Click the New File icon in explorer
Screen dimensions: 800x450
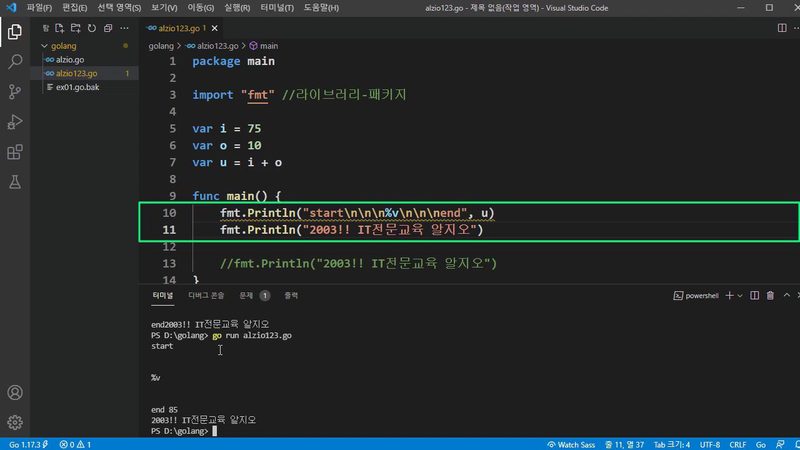coord(59,28)
